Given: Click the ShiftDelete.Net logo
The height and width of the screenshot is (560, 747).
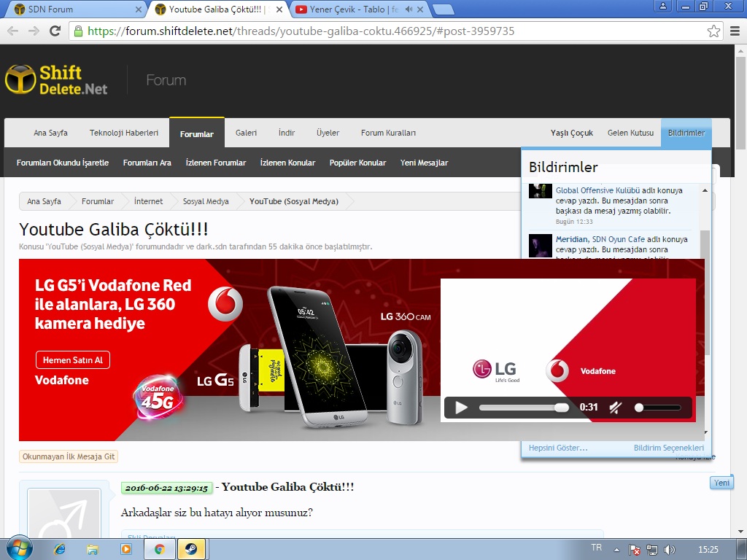Looking at the screenshot, I should [57, 80].
